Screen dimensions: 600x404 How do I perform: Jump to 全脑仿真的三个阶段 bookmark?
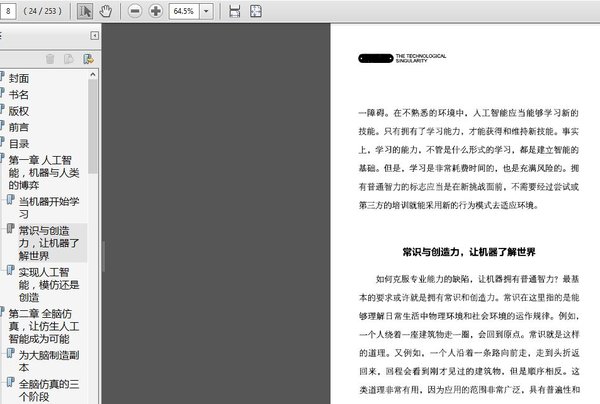pyautogui.click(x=49, y=390)
